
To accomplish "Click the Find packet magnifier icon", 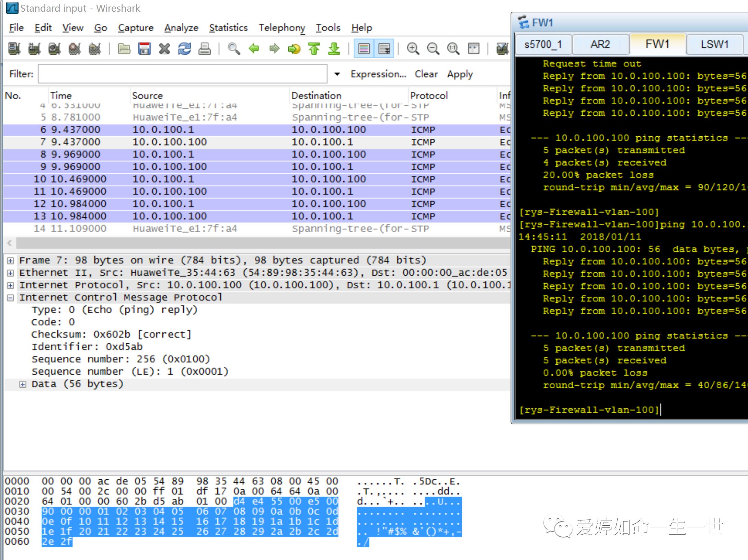I will pos(234,49).
